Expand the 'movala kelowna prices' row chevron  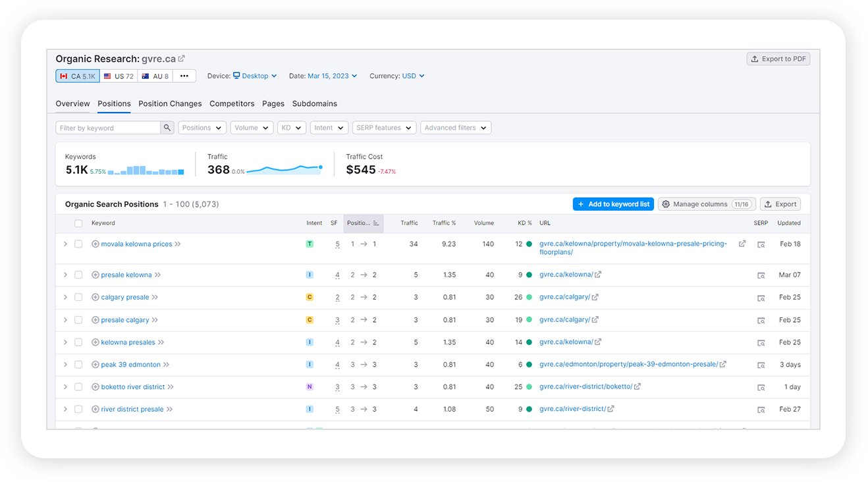(65, 244)
